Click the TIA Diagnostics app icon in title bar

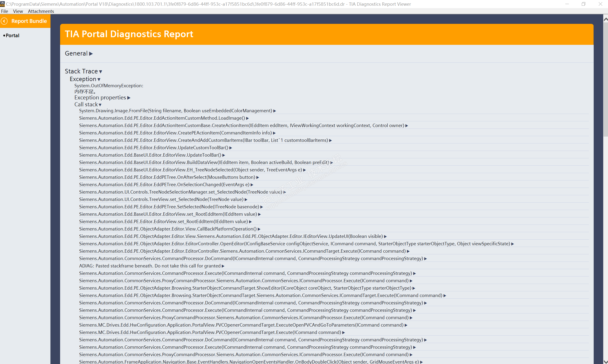tap(2, 4)
